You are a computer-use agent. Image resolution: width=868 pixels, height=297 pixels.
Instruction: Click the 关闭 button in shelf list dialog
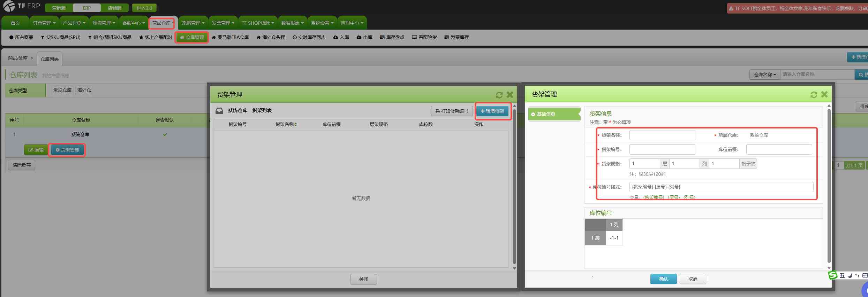[363, 279]
